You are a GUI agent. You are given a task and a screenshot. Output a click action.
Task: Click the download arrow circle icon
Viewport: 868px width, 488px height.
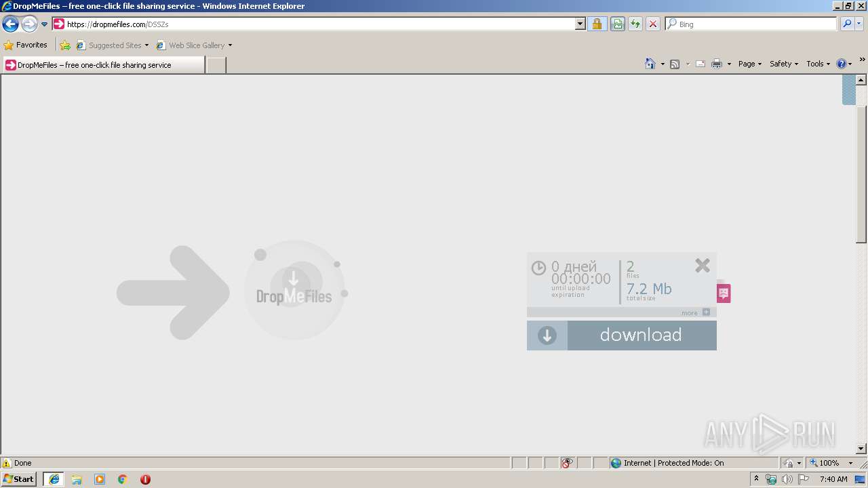[x=547, y=335]
